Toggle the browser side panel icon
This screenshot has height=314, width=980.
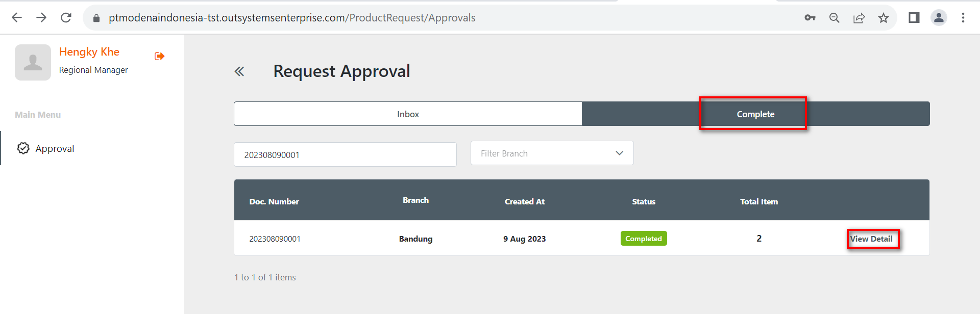click(x=914, y=18)
